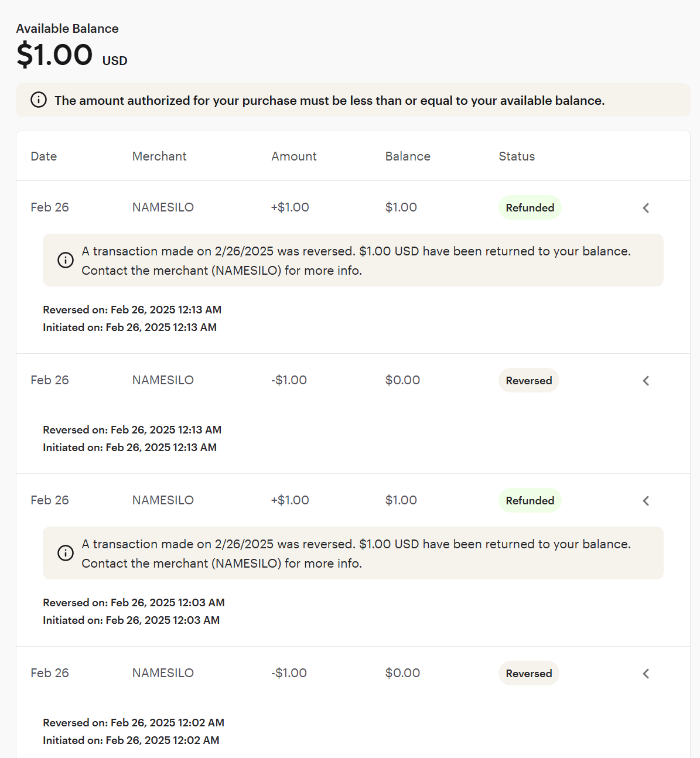Click the $1.00 USD available balance amount
Screen dimensions: 700x758
tap(71, 55)
